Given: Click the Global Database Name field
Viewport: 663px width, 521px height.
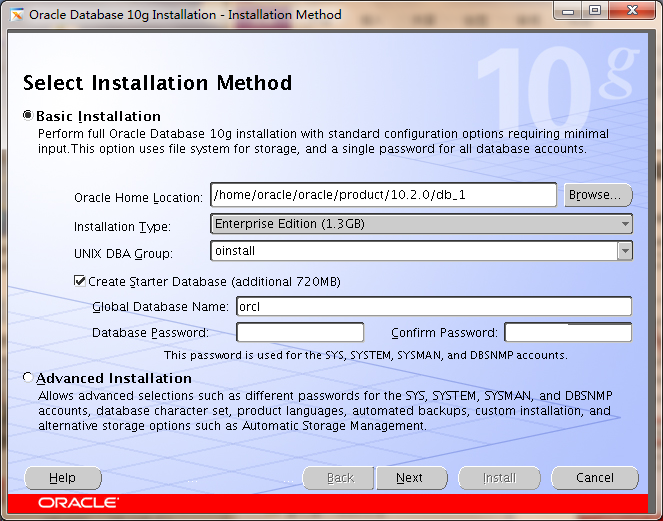Looking at the screenshot, I should tap(434, 307).
